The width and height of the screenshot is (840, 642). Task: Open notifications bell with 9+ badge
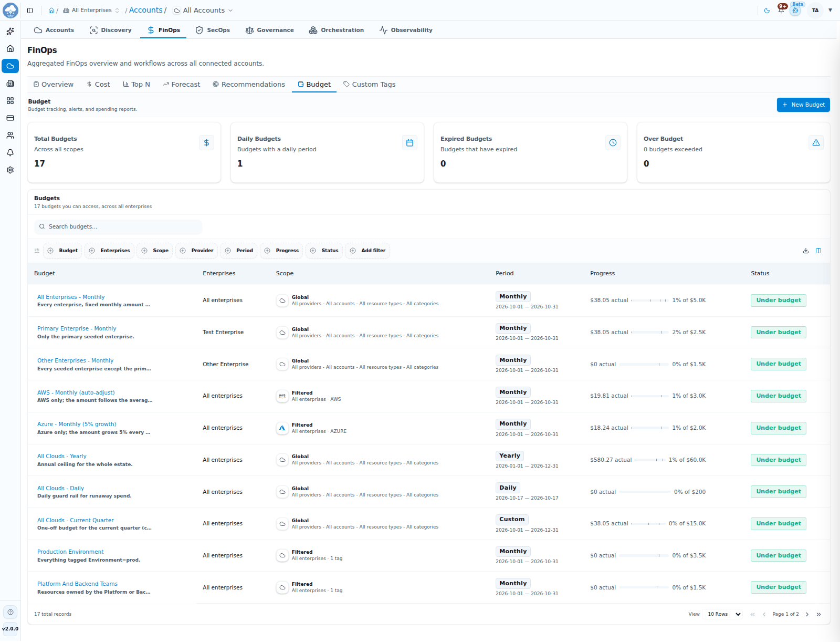(x=782, y=9)
